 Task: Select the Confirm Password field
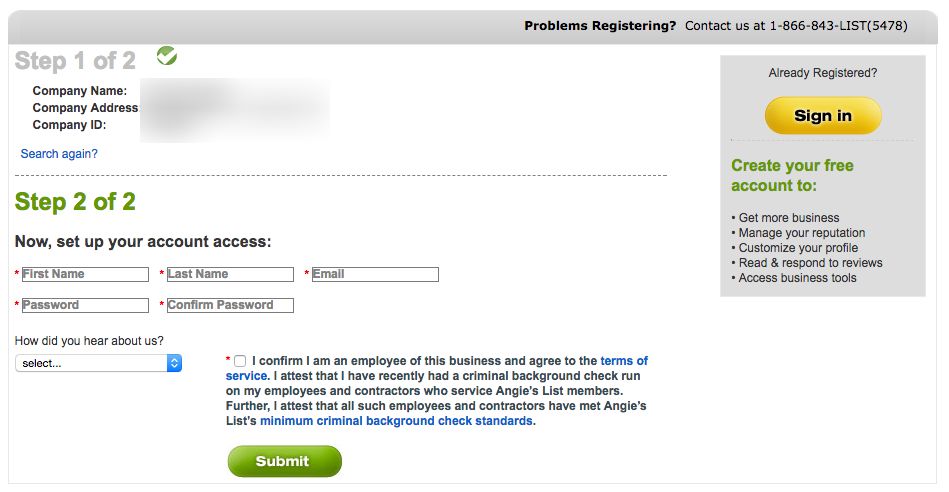click(x=230, y=305)
